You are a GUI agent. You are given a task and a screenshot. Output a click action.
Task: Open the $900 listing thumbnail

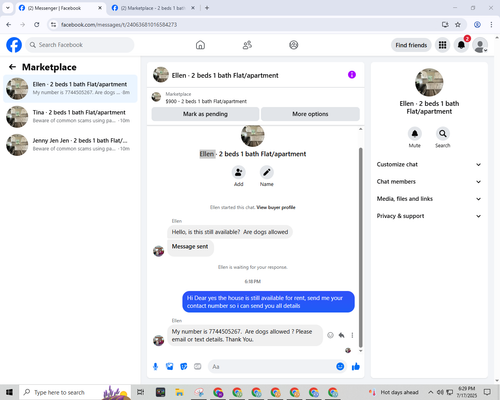coord(156,97)
